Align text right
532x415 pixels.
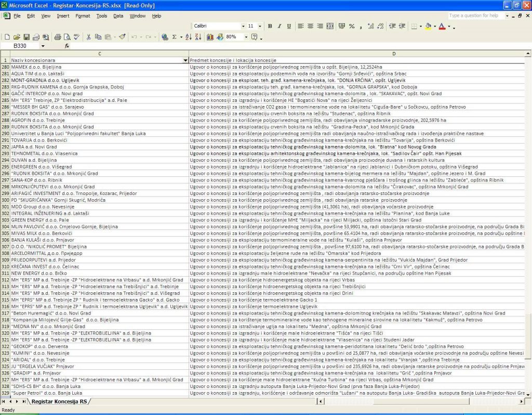(x=320, y=26)
